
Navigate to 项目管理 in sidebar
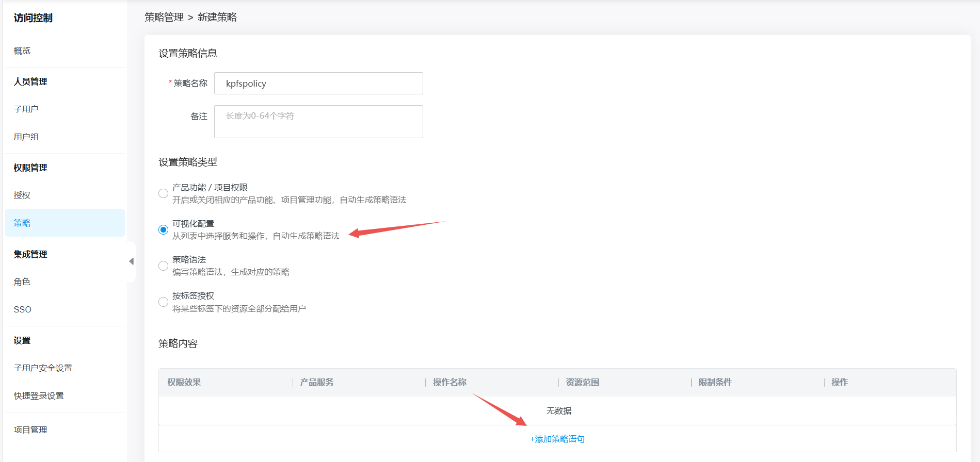click(30, 430)
